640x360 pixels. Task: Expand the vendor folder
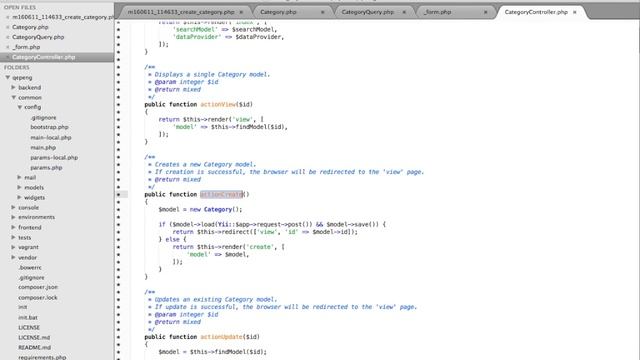[13, 257]
